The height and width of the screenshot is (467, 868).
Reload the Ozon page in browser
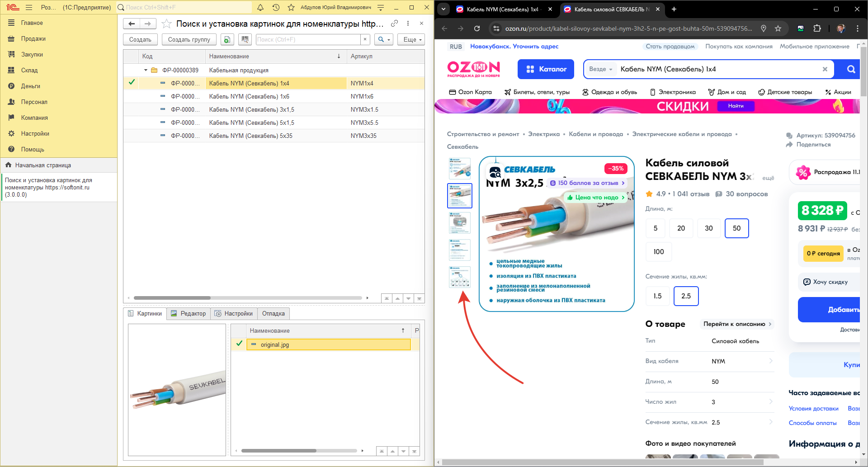(476, 28)
